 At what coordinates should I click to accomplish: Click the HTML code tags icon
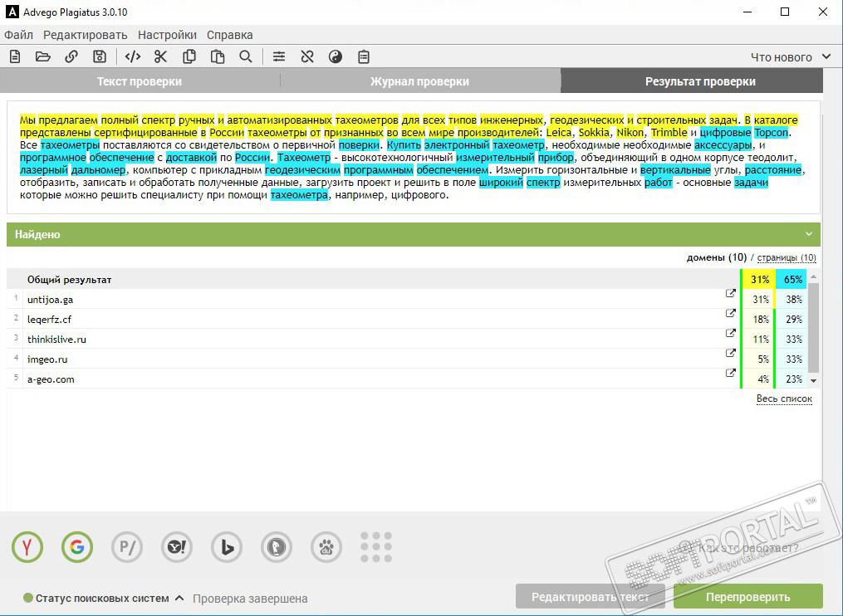[x=132, y=56]
